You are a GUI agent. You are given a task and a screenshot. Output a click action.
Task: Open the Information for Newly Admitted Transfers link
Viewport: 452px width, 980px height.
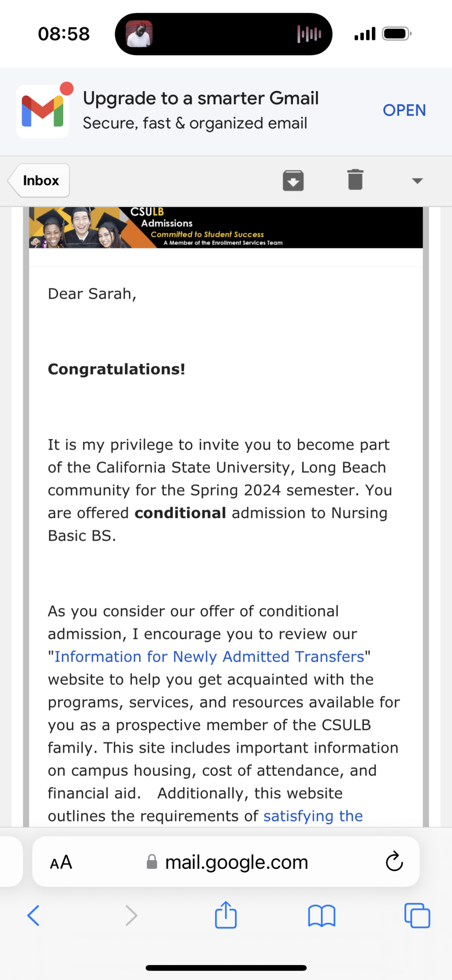click(x=209, y=656)
